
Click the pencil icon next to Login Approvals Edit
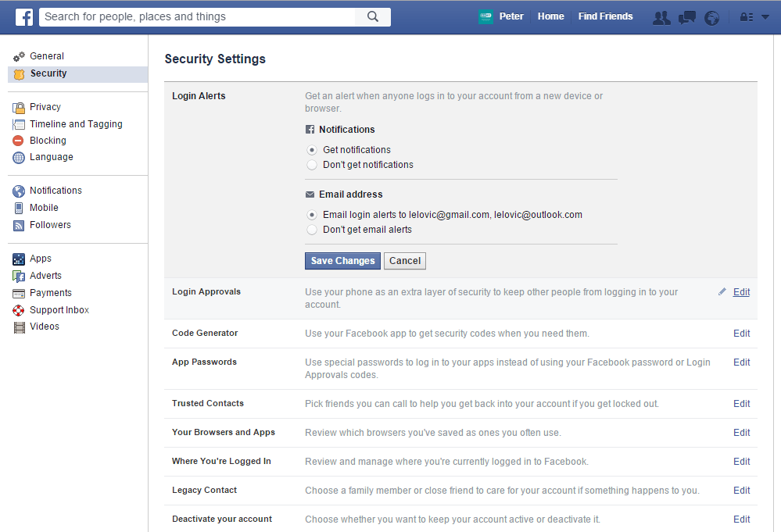point(722,291)
